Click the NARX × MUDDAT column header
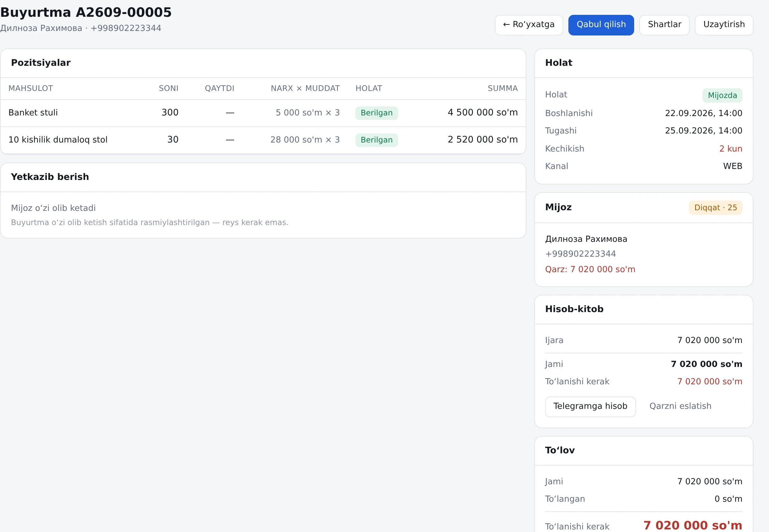The width and height of the screenshot is (769, 532). (x=305, y=88)
